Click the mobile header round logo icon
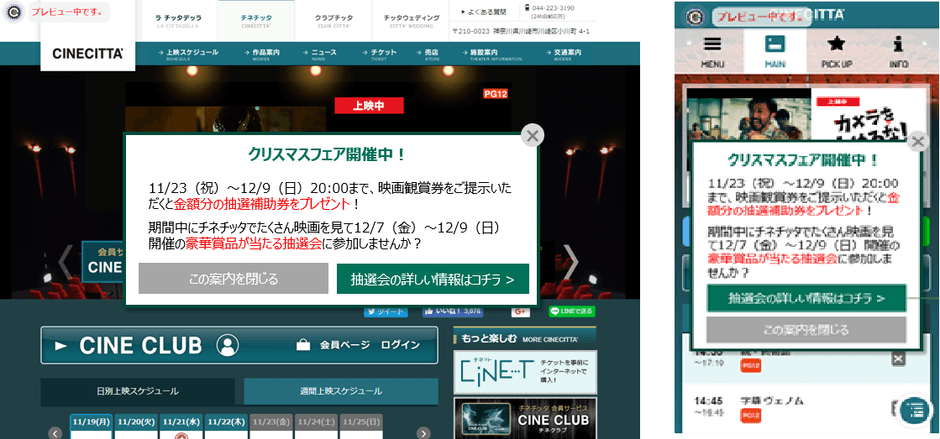 pyautogui.click(x=695, y=16)
